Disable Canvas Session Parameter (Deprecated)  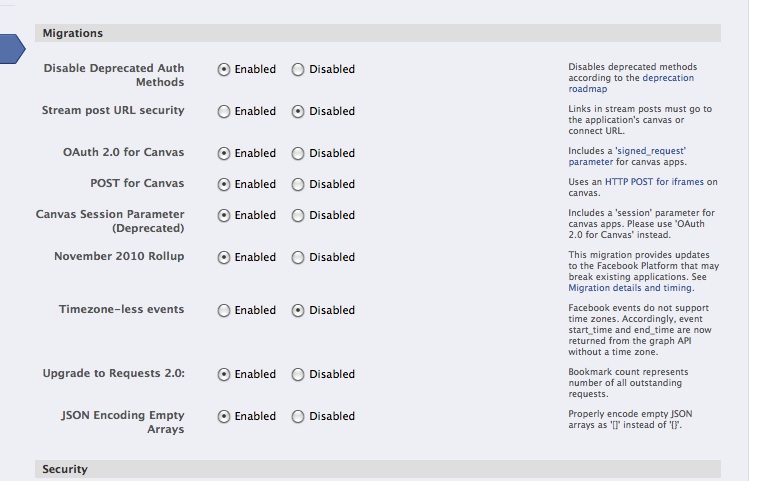pos(298,216)
